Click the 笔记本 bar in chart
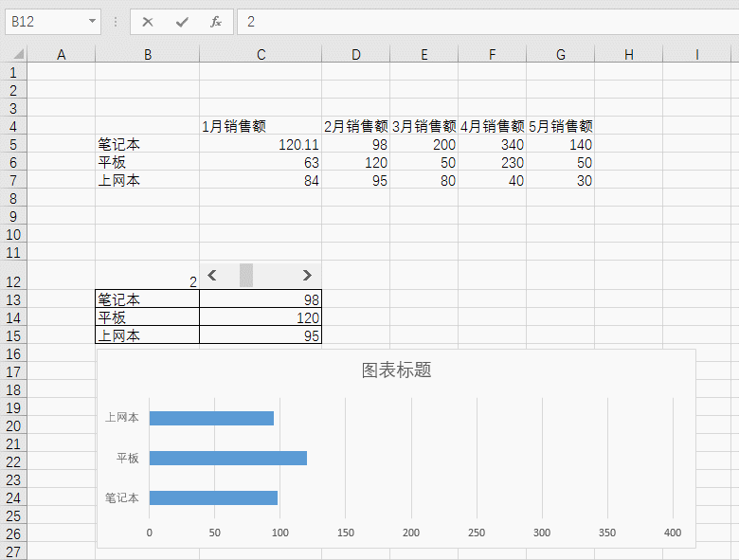The height and width of the screenshot is (560, 739). [x=213, y=497]
